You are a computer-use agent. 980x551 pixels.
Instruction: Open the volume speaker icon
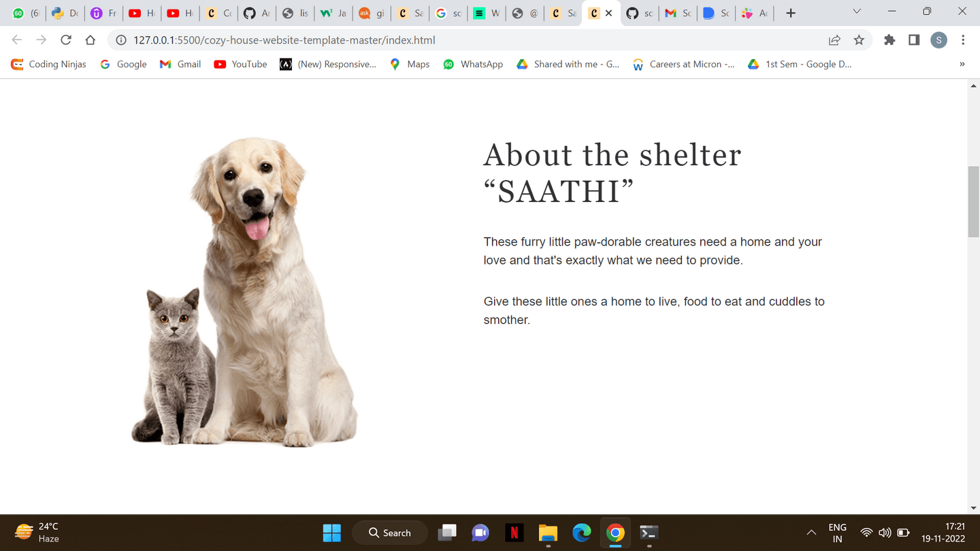(885, 533)
